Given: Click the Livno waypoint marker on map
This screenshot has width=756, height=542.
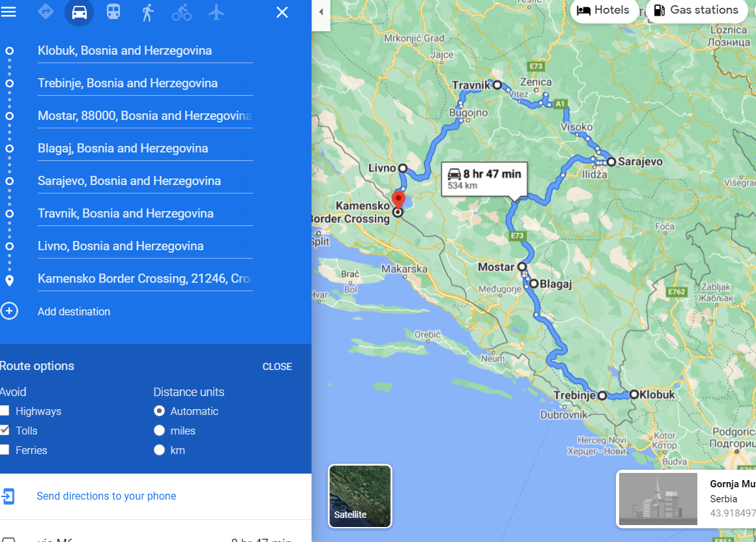Looking at the screenshot, I should coord(403,168).
